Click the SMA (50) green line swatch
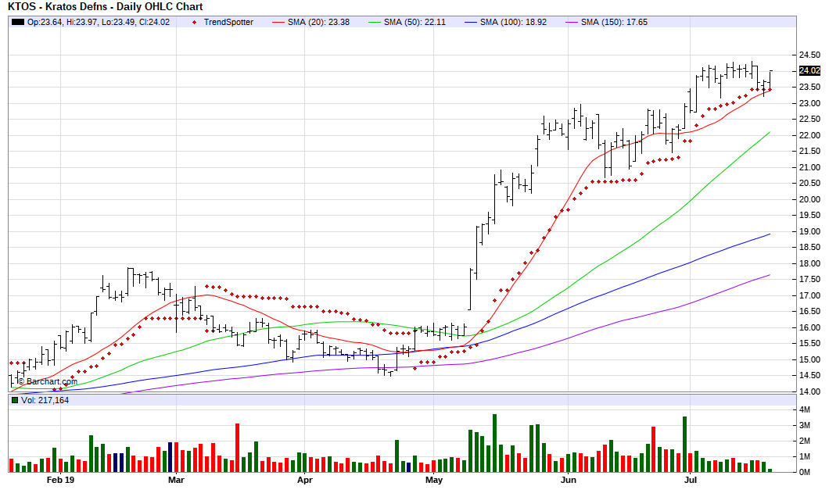829x504 pixels. point(375,22)
